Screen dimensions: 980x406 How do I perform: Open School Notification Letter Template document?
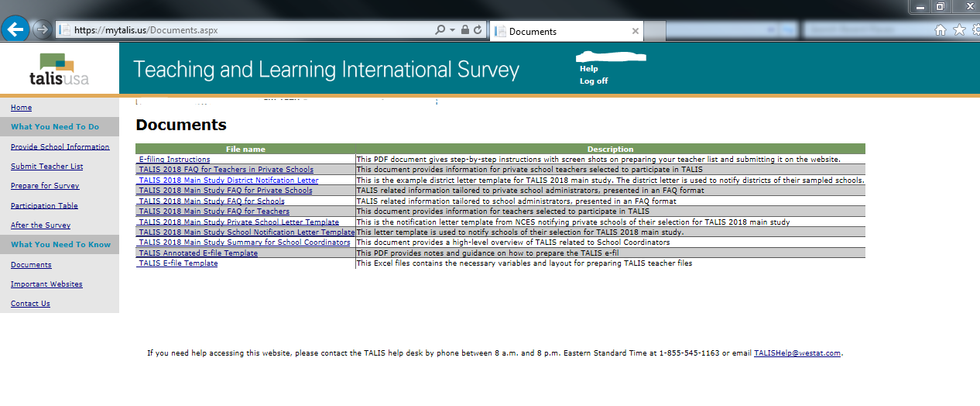click(x=246, y=232)
